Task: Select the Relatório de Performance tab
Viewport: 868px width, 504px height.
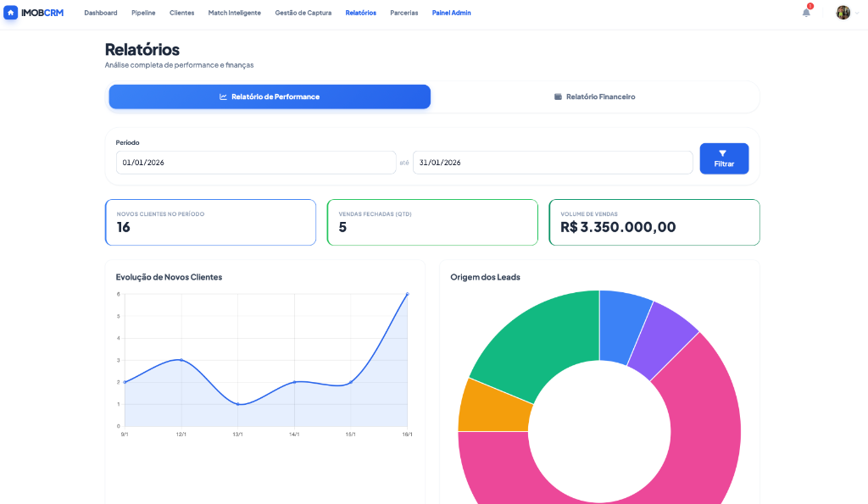Action: (270, 97)
